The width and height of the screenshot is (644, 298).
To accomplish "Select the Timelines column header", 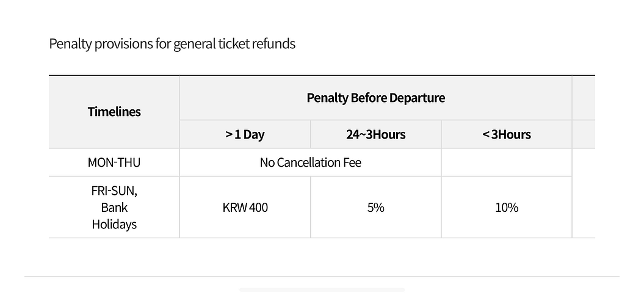I will pos(114,112).
